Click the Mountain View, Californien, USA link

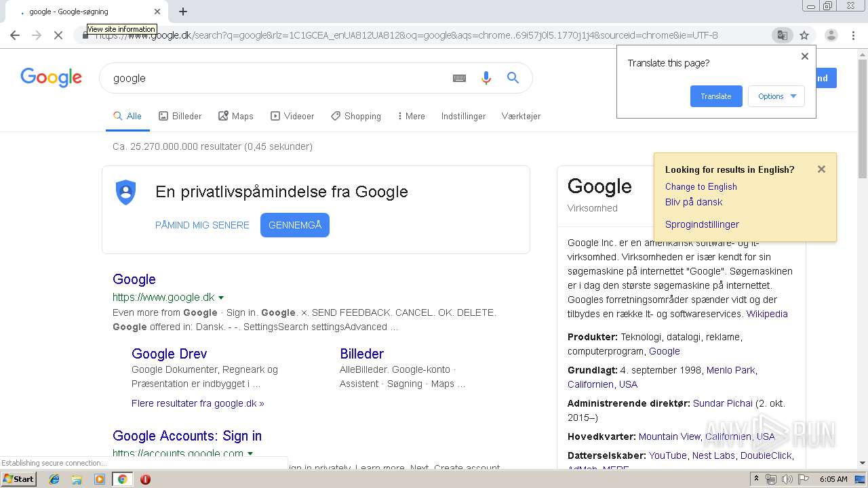pos(707,436)
